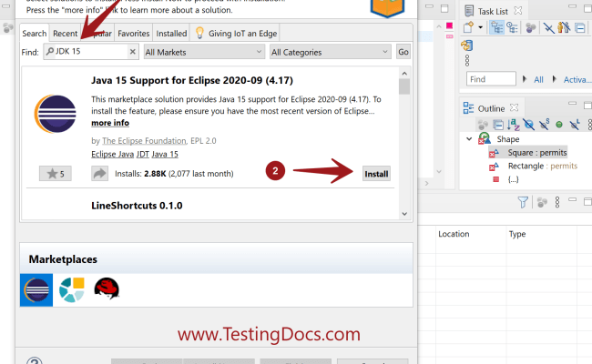Click the share arrow icon

click(x=99, y=174)
